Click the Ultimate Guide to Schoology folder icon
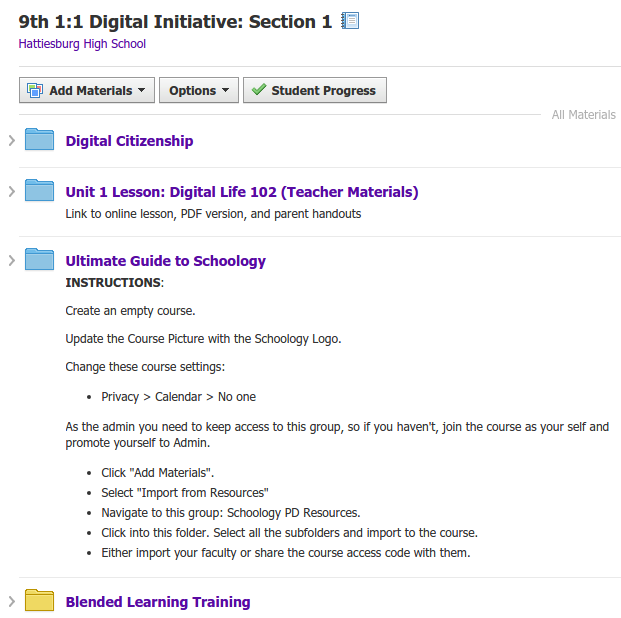 [x=39, y=259]
